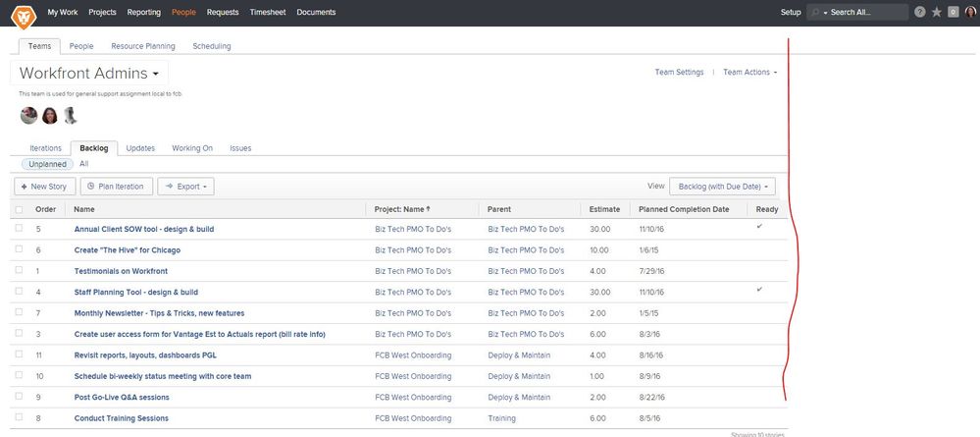This screenshot has width=980, height=437.
Task: Check the box for Testimonials on Workfront
Action: click(x=19, y=270)
